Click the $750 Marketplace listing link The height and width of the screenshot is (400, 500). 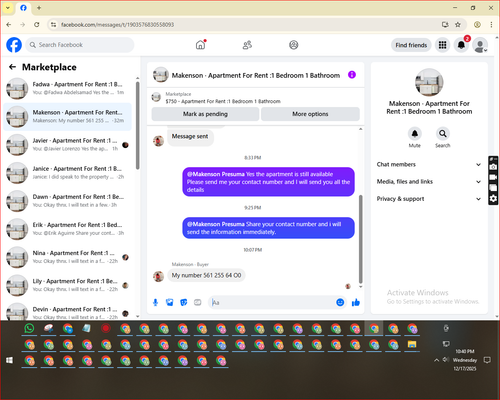pos(223,101)
